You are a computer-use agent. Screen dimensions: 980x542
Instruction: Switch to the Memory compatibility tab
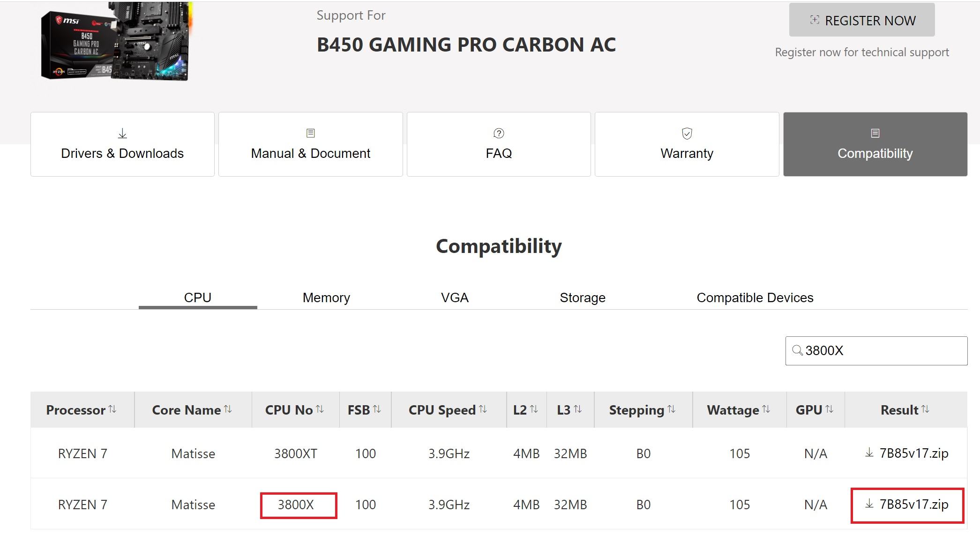point(326,297)
